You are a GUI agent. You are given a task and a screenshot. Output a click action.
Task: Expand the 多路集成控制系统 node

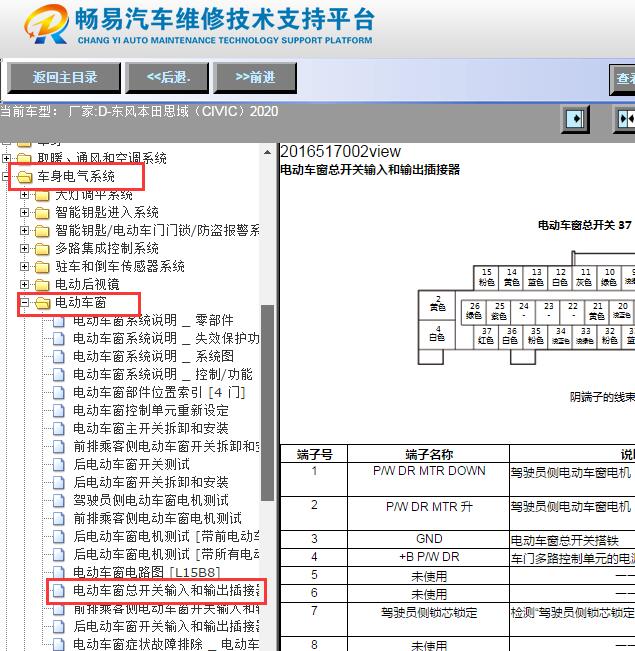tap(25, 248)
